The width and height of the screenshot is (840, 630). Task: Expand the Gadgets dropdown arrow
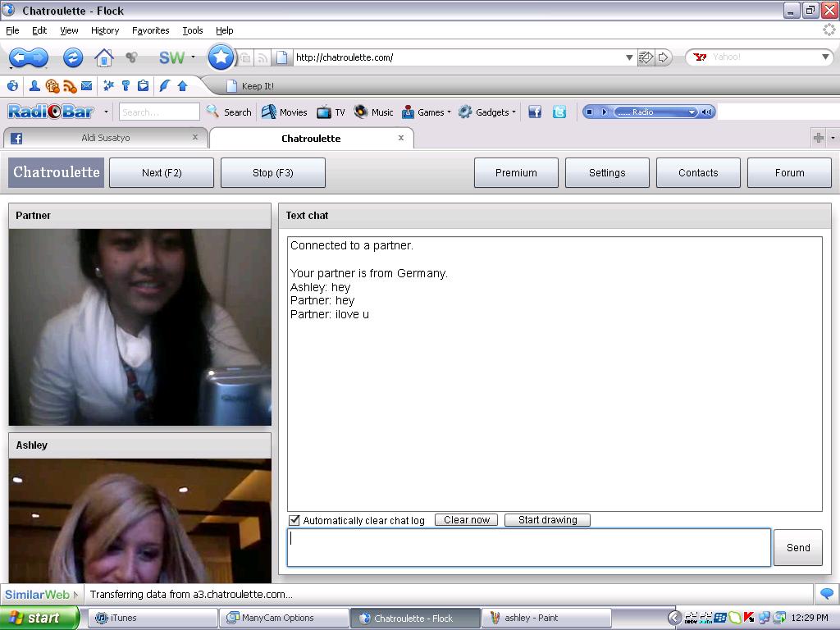(x=514, y=112)
